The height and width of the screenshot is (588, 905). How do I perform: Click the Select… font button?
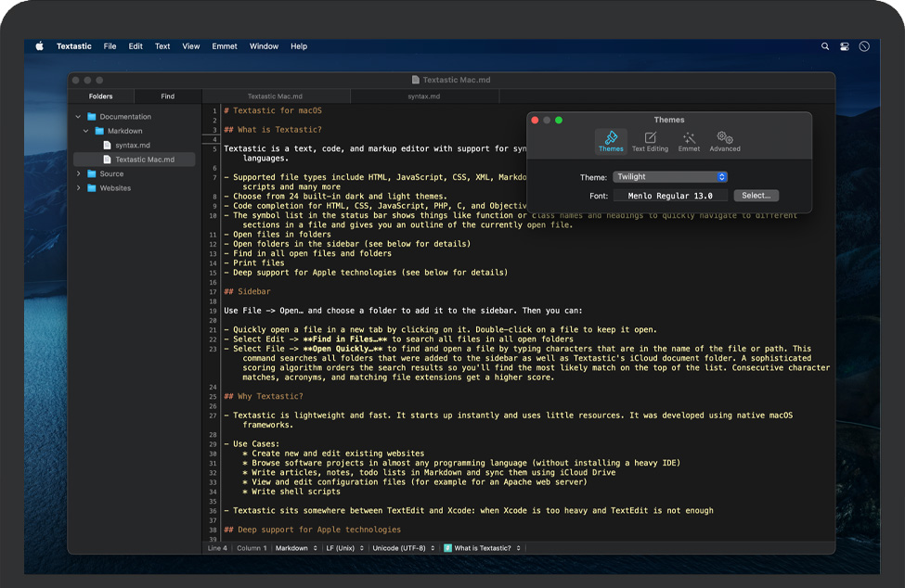tap(756, 196)
